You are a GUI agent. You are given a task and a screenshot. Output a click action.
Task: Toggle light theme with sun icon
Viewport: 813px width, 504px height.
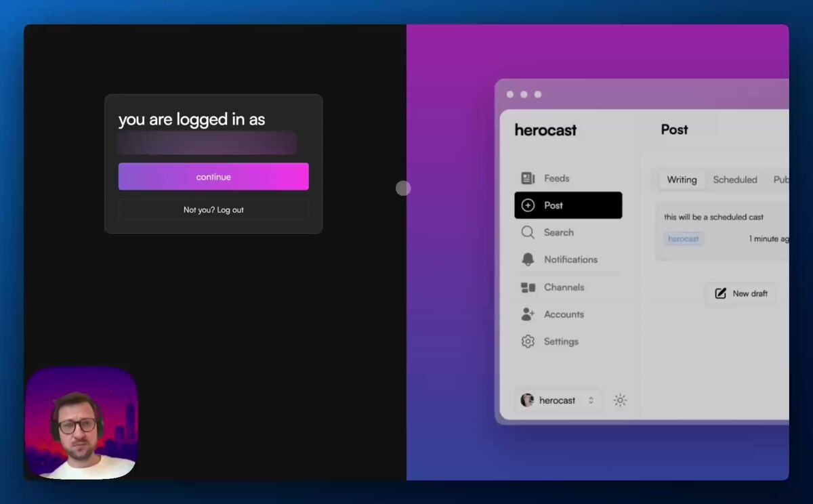point(620,400)
